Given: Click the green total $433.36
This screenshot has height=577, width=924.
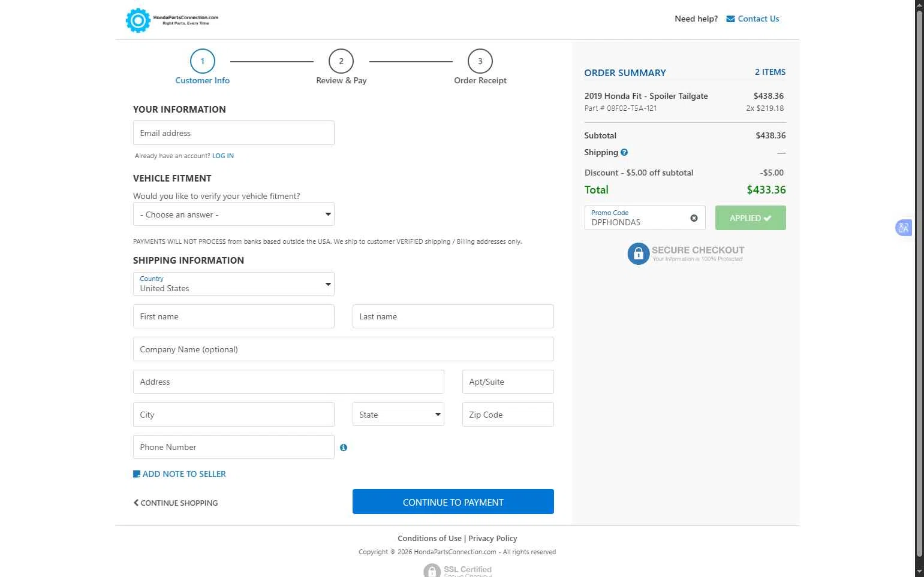Looking at the screenshot, I should pos(766,190).
